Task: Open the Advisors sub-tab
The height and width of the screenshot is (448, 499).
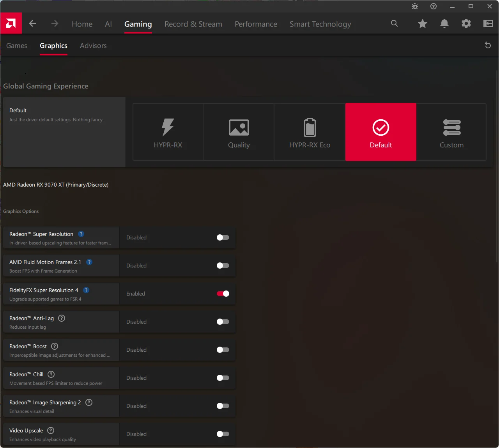Action: click(93, 46)
